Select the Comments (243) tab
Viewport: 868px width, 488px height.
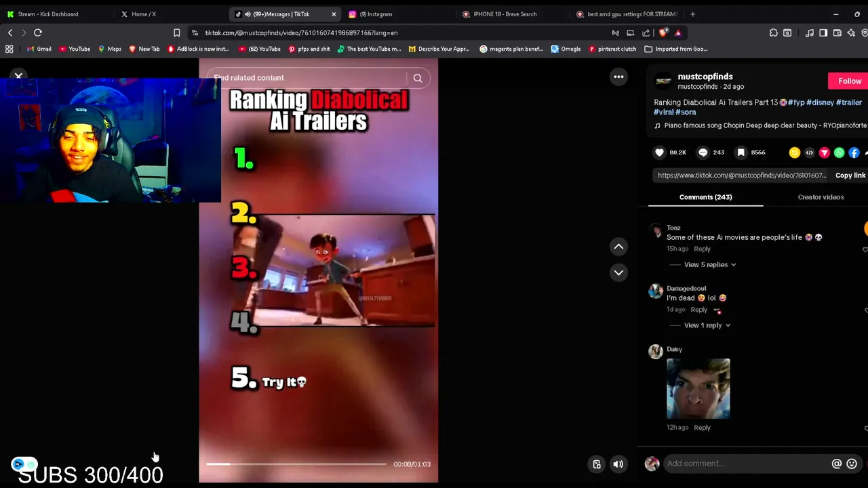(x=705, y=197)
